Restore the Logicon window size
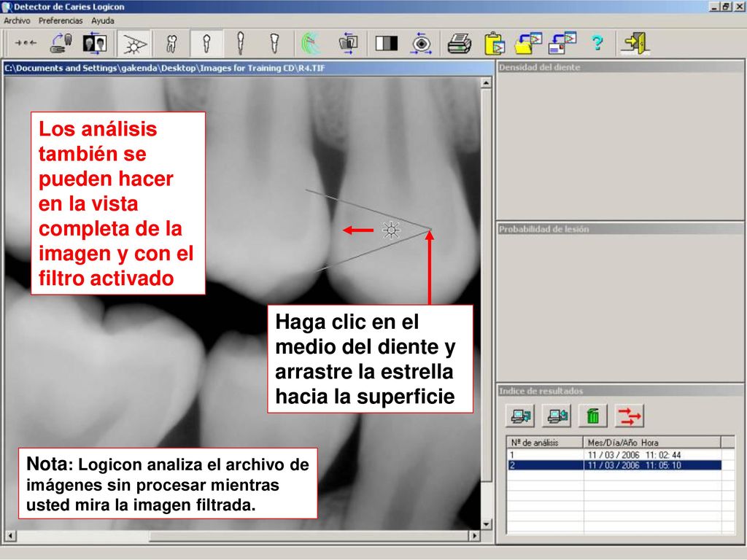This screenshot has width=747, height=560. pos(726,7)
